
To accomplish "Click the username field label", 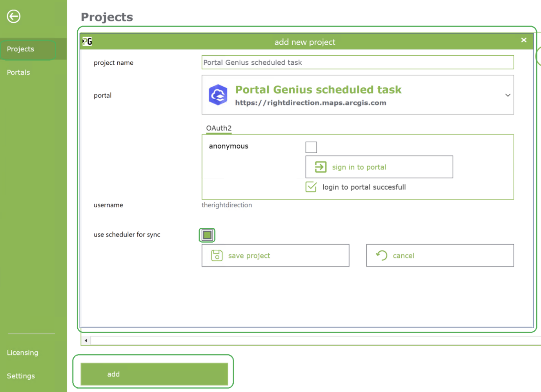I will pos(108,205).
